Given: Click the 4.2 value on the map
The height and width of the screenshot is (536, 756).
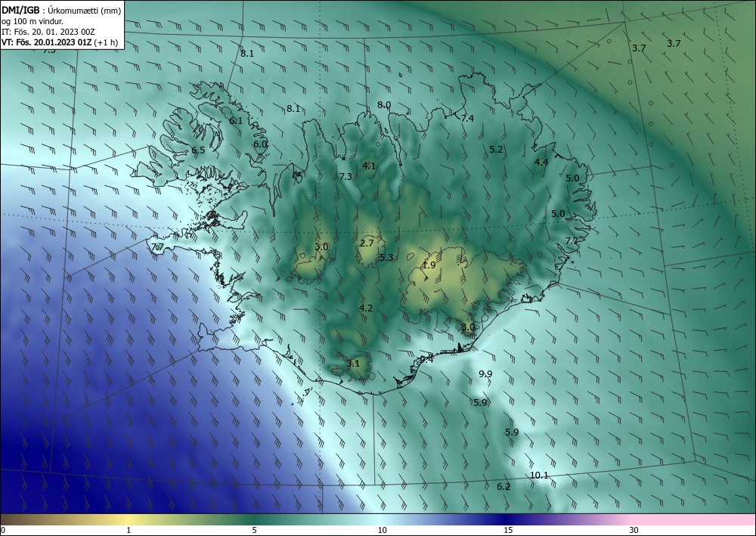Looking at the screenshot, I should (366, 308).
